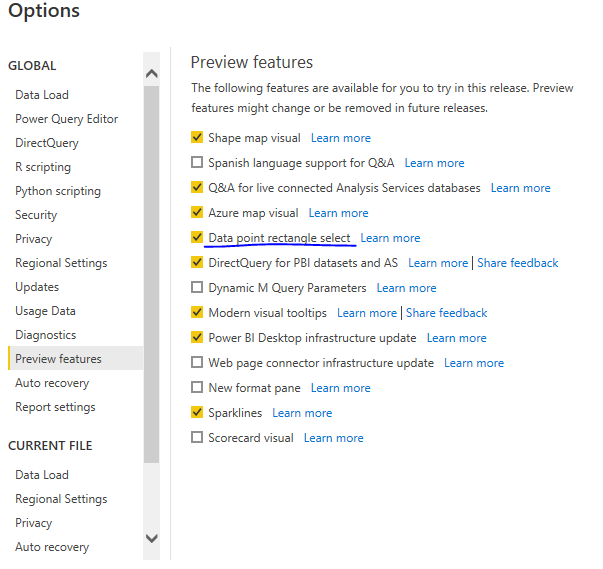Image resolution: width=603 pixels, height=569 pixels.
Task: Open Global Regional Settings
Action: [x=61, y=263]
